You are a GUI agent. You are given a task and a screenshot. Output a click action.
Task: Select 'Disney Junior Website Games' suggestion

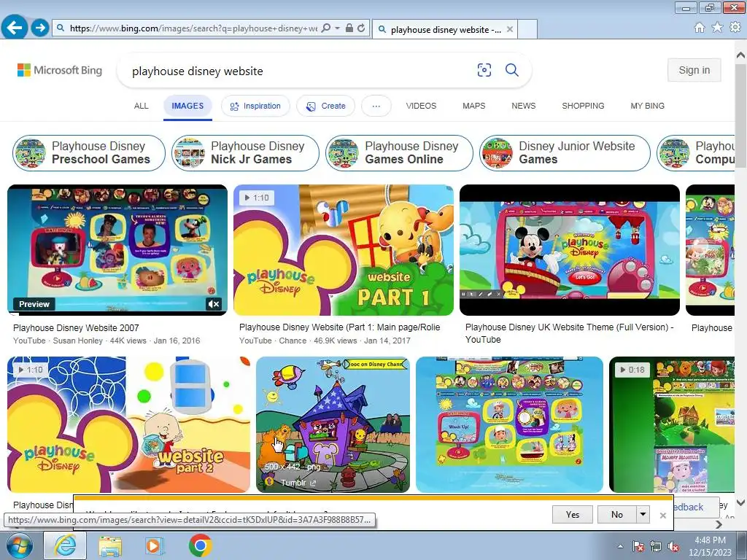(x=565, y=153)
